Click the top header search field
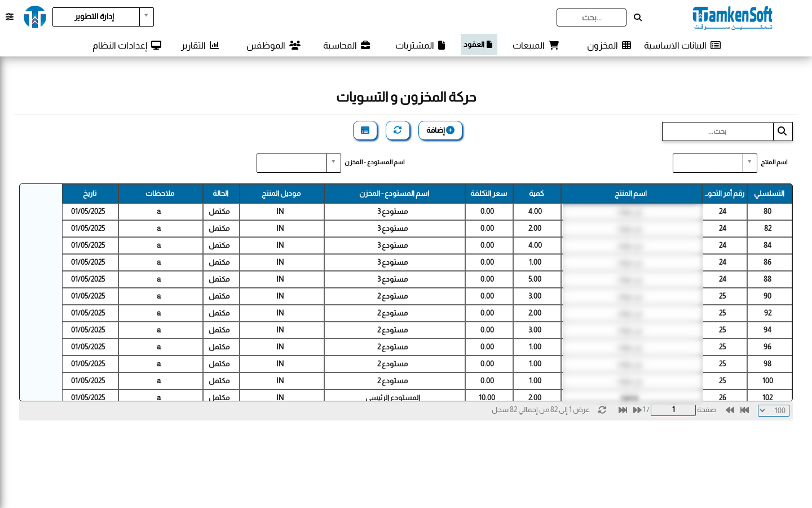The height and width of the screenshot is (508, 812). pyautogui.click(x=592, y=17)
